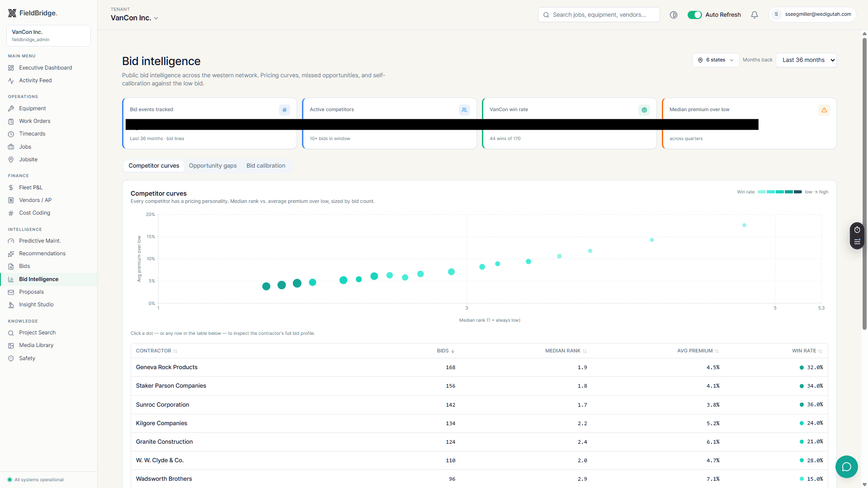Open Bid Intelligence in the sidebar

click(x=48, y=279)
